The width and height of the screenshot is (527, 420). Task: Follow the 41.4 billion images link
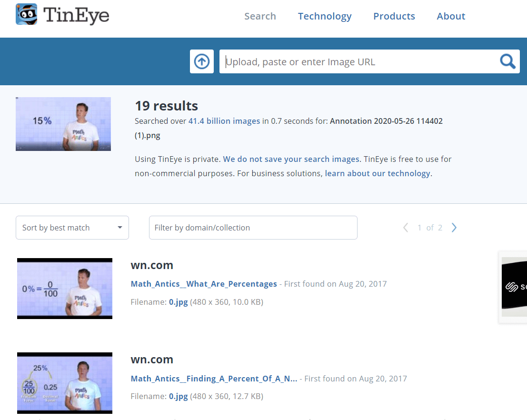[x=224, y=121]
